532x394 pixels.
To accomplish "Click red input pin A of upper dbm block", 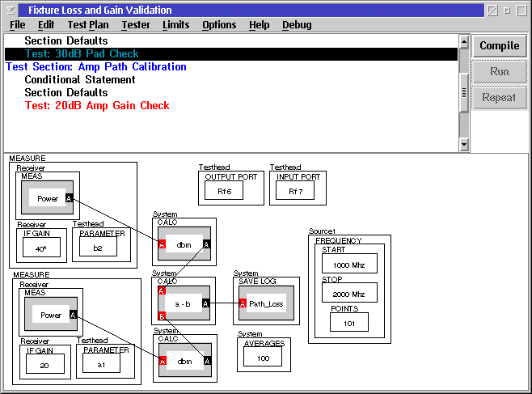I will pos(162,244).
